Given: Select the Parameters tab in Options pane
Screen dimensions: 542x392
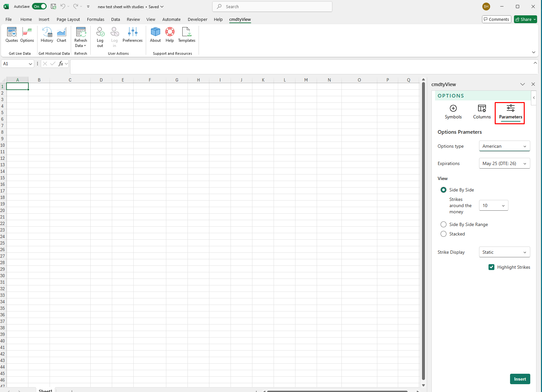Looking at the screenshot, I should click(x=510, y=113).
